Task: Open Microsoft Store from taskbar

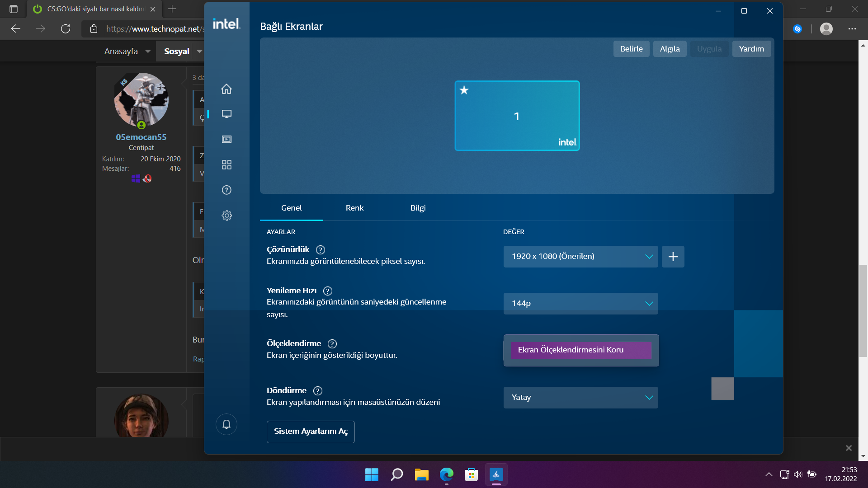Action: (x=471, y=475)
